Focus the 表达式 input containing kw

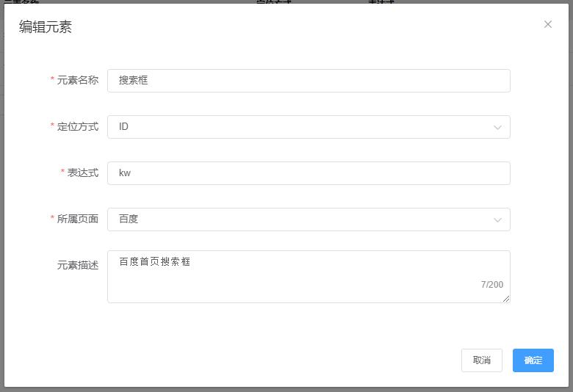(309, 173)
